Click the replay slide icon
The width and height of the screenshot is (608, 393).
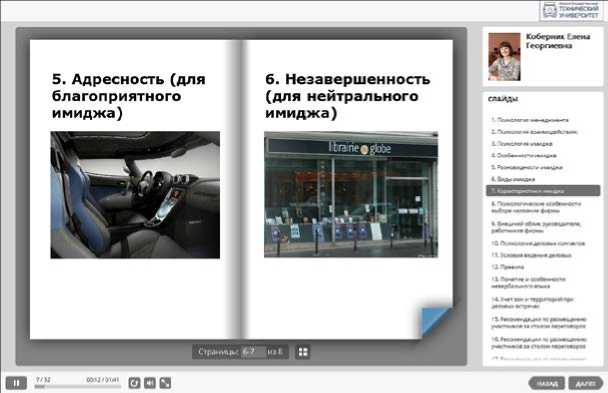134,383
